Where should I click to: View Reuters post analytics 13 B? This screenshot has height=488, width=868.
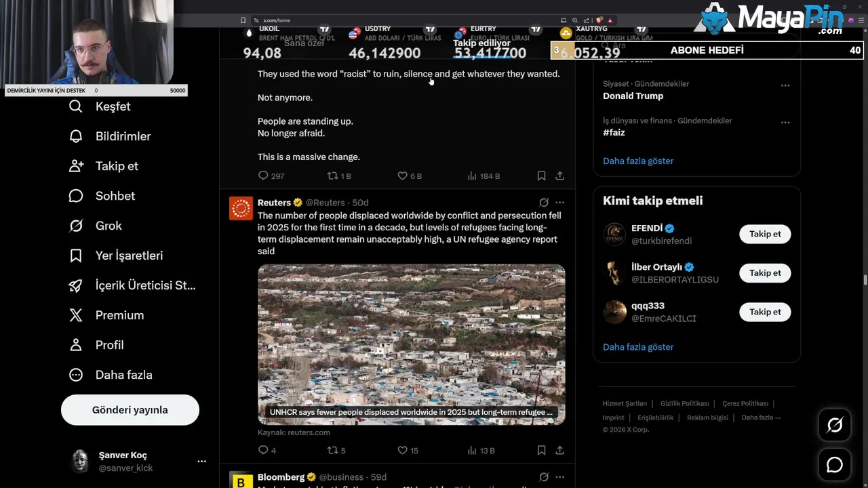[481, 450]
